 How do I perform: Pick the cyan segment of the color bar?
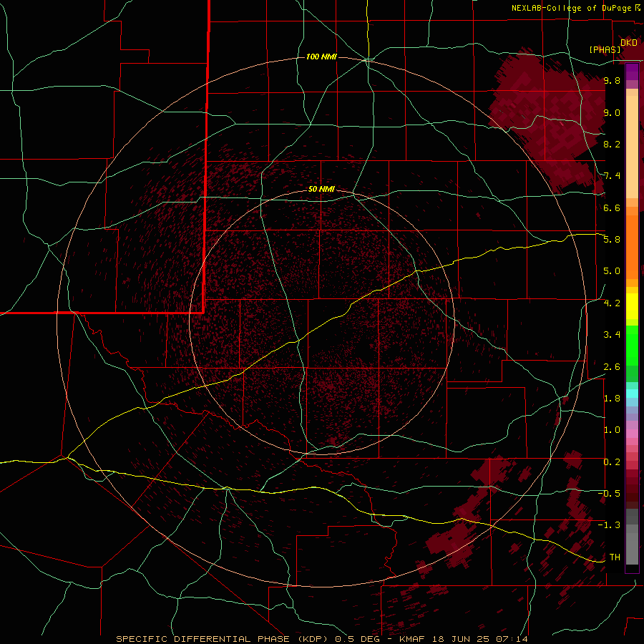632,394
